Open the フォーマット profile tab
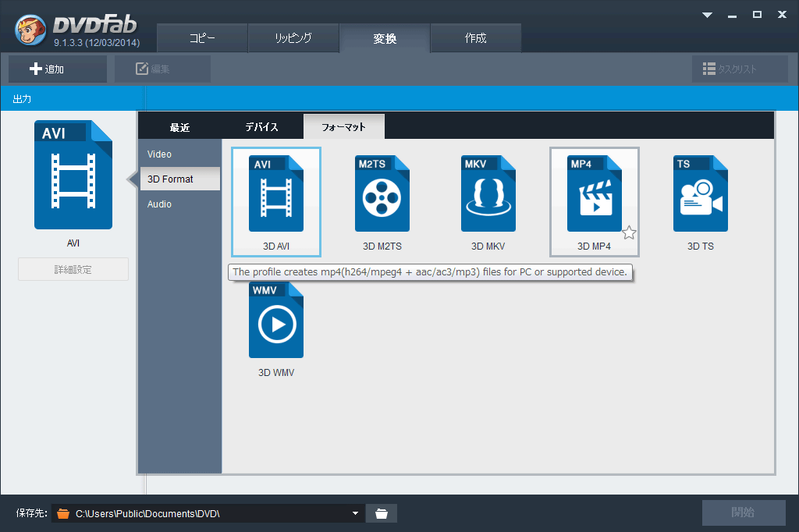This screenshot has height=532, width=799. (x=344, y=127)
